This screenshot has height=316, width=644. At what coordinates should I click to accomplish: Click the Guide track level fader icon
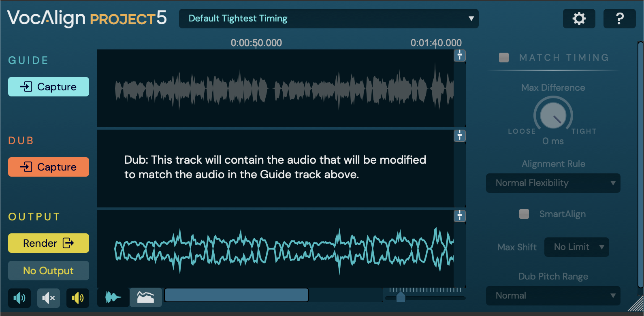point(460,55)
